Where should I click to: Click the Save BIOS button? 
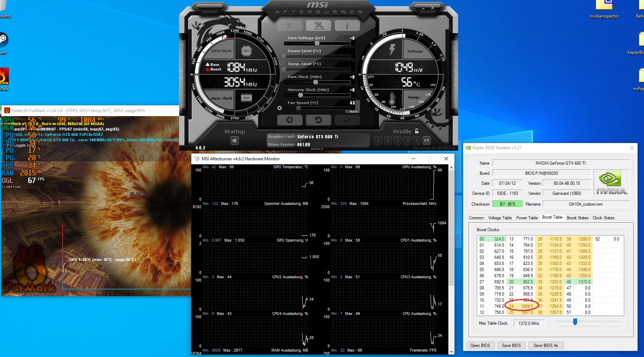pos(511,345)
